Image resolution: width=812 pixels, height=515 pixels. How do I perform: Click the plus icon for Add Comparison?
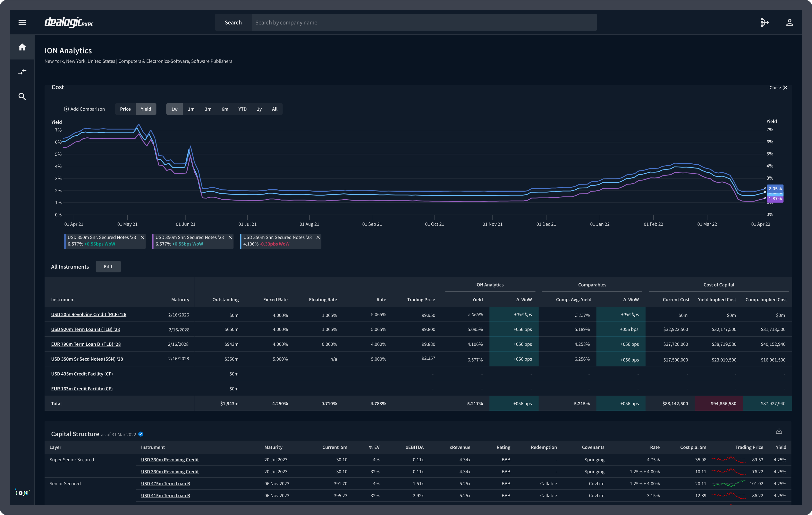coord(66,109)
